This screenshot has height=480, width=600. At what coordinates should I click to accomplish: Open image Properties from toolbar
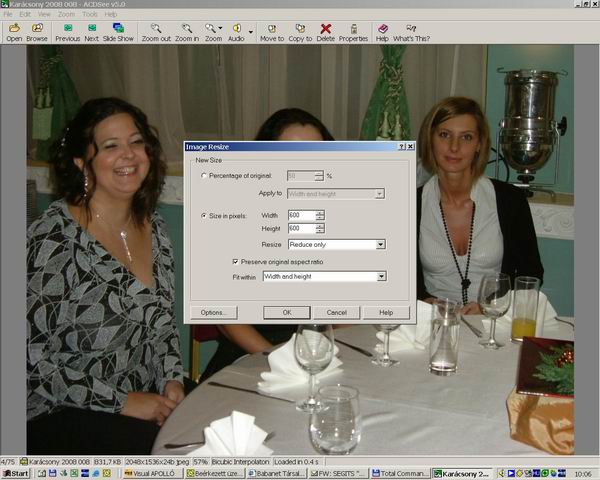tap(353, 32)
